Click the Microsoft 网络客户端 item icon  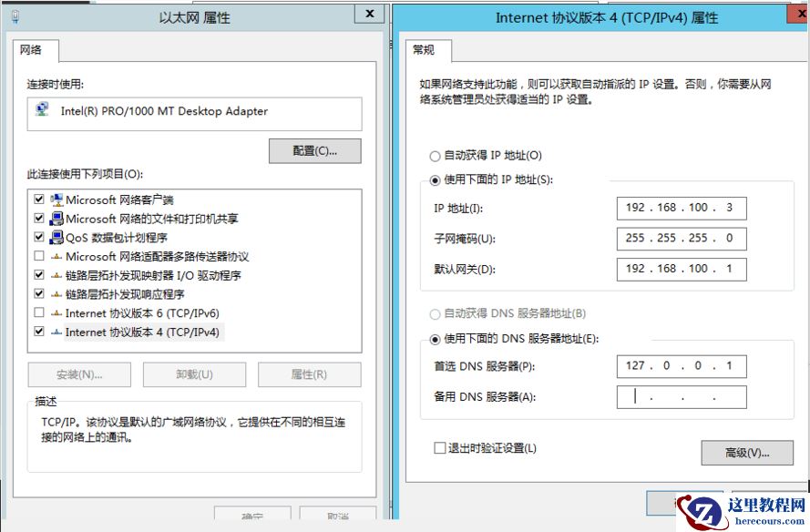pyautogui.click(x=56, y=199)
